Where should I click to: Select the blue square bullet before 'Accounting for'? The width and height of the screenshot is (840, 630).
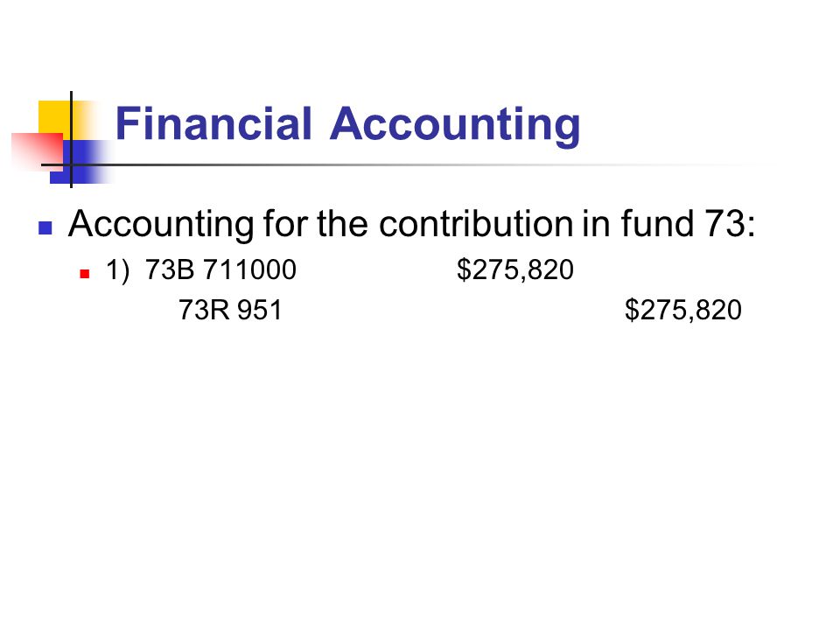pos(45,228)
